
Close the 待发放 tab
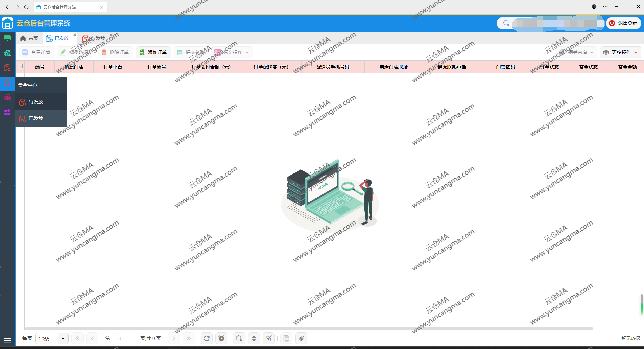(x=111, y=35)
